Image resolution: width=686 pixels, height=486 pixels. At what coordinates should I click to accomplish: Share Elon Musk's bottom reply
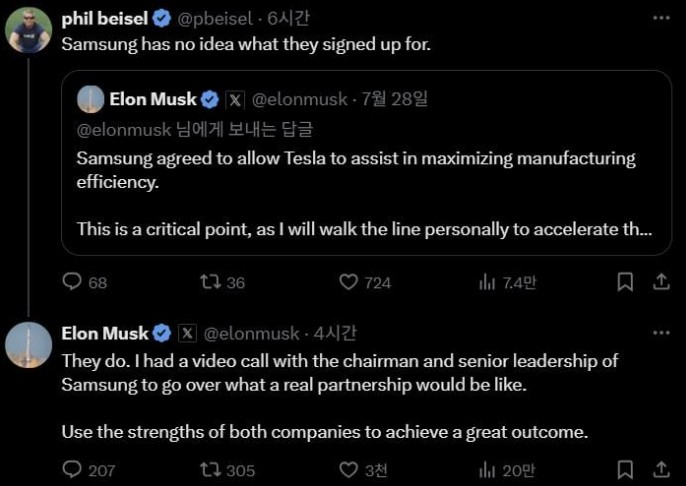[660, 469]
